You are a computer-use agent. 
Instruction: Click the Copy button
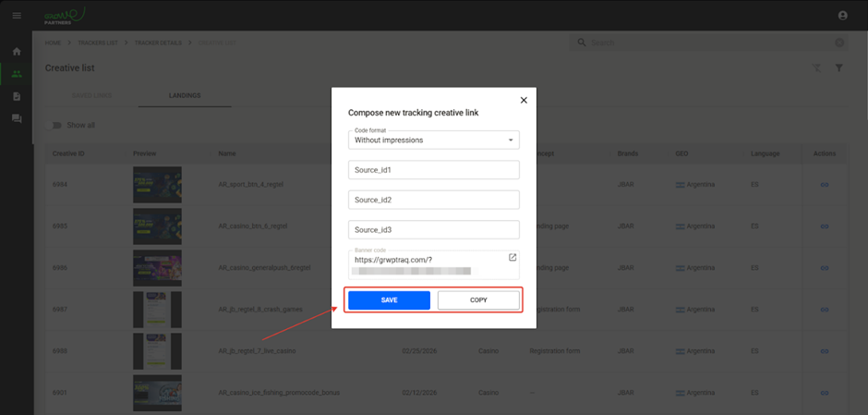point(478,300)
